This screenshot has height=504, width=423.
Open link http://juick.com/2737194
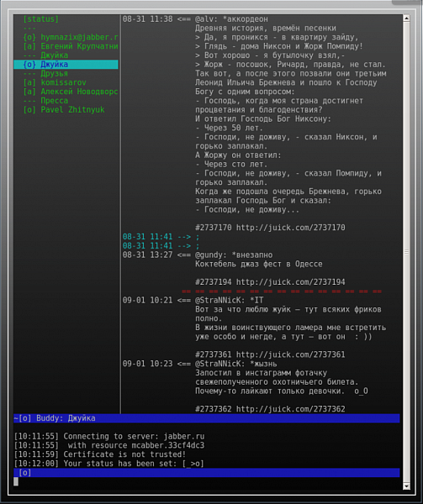290,282
